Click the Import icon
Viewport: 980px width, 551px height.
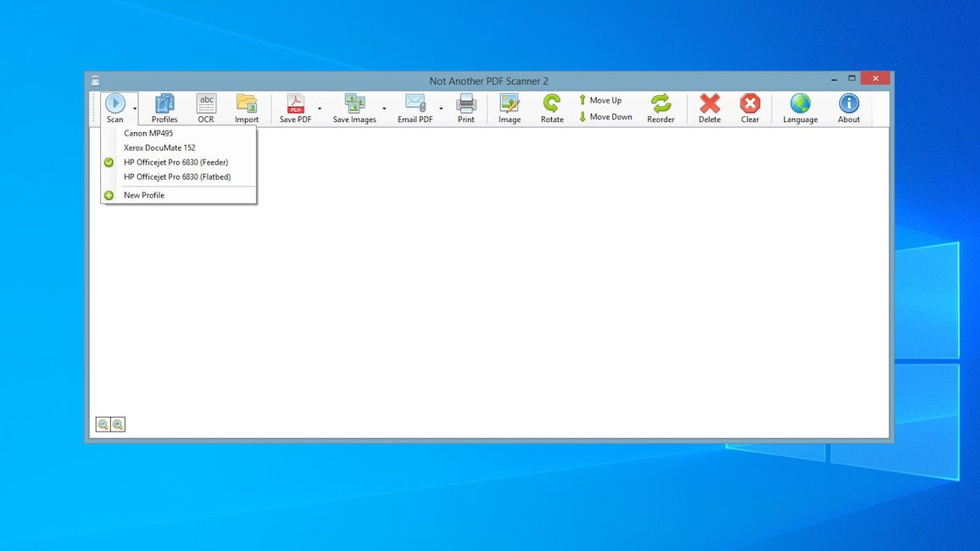(247, 108)
